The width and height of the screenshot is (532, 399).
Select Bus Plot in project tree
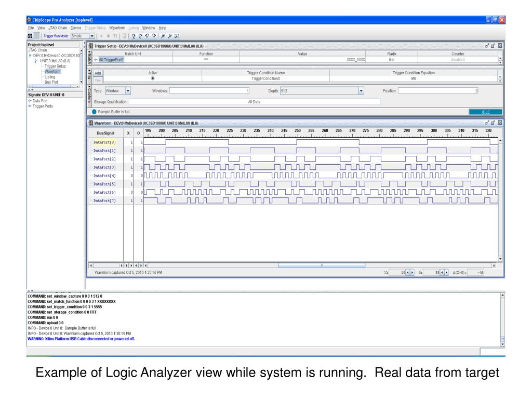[x=51, y=82]
